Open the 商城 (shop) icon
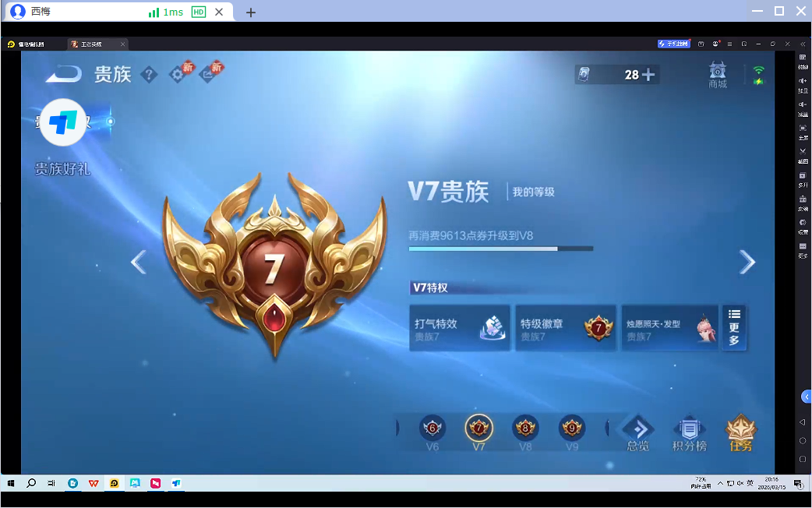The width and height of the screenshot is (812, 508). point(716,75)
